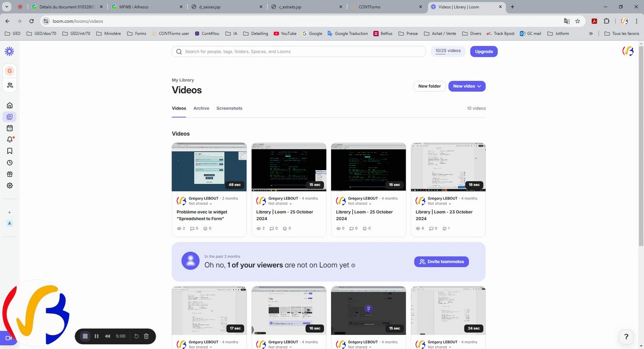Bookmark this page with the star icon
Image resolution: width=644 pixels, height=349 pixels.
(x=578, y=21)
